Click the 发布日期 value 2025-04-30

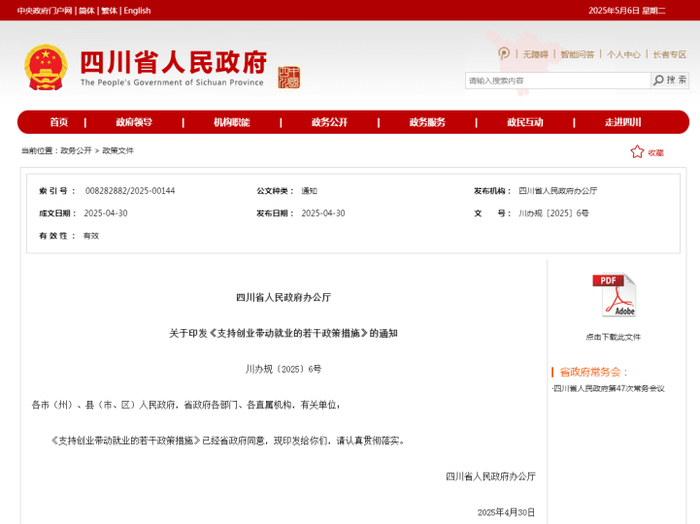(x=323, y=213)
